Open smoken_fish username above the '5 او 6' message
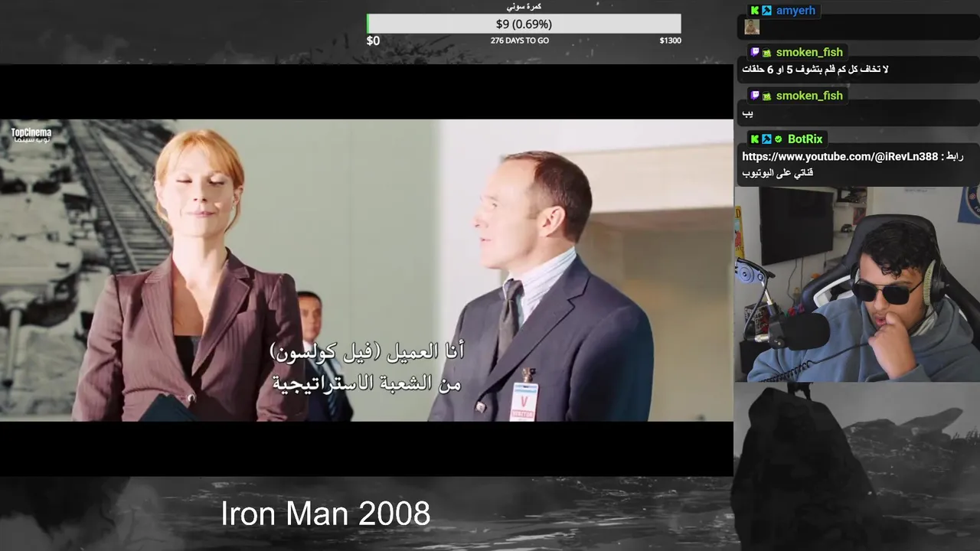The height and width of the screenshot is (551, 980). click(809, 53)
